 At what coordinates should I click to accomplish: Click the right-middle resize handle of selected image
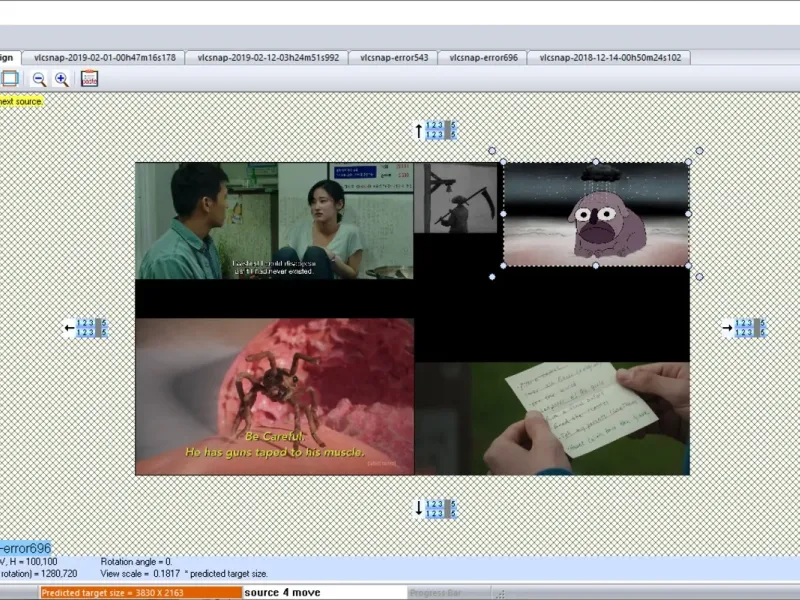pos(688,214)
